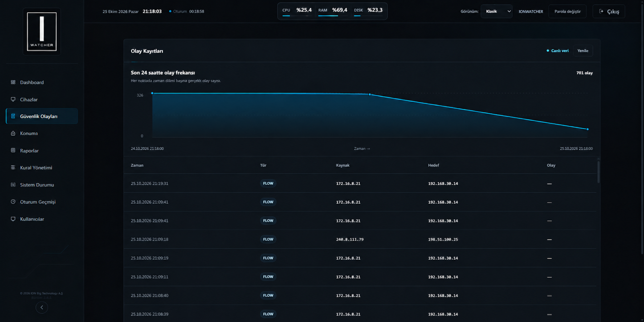Image resolution: width=644 pixels, height=322 pixels.
Task: Click the Olay Kayıtları panel title
Action: click(x=147, y=51)
